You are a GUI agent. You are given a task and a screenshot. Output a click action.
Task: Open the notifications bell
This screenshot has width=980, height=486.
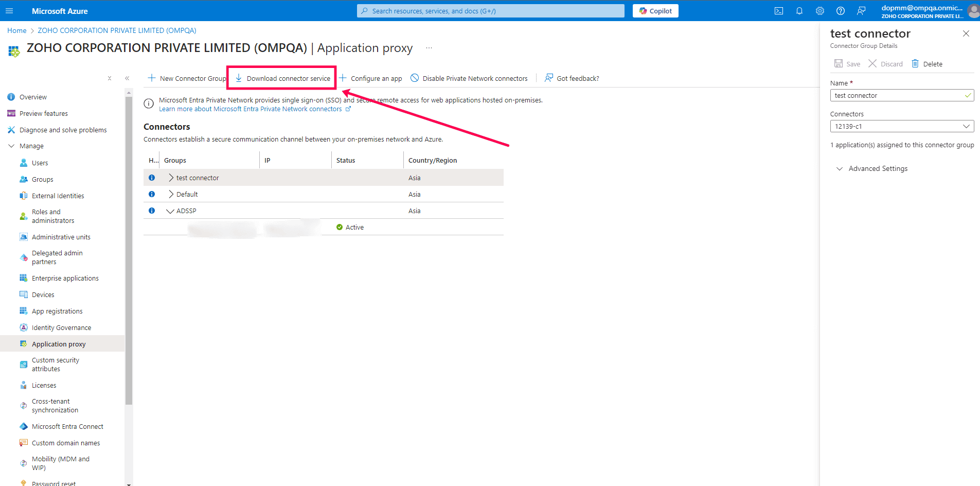[799, 11]
